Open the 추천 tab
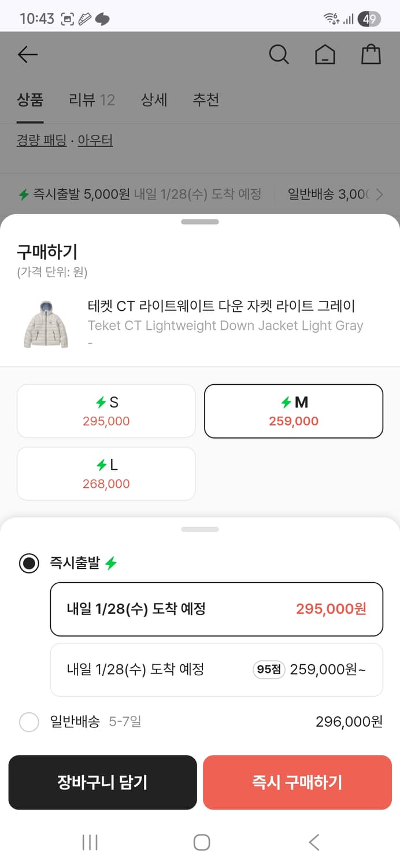Screen dimensions: 400x868 [x=206, y=100]
